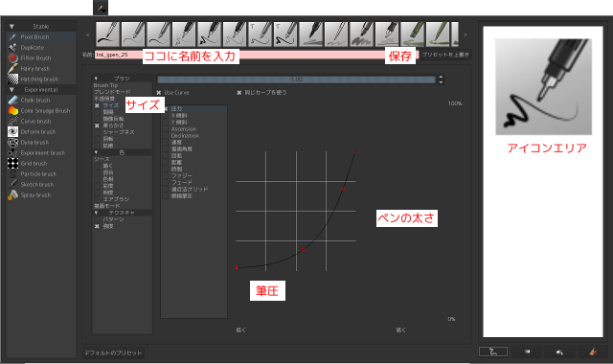Increase the value using stepper up arrow
This screenshot has height=364, width=613.
[x=441, y=78]
